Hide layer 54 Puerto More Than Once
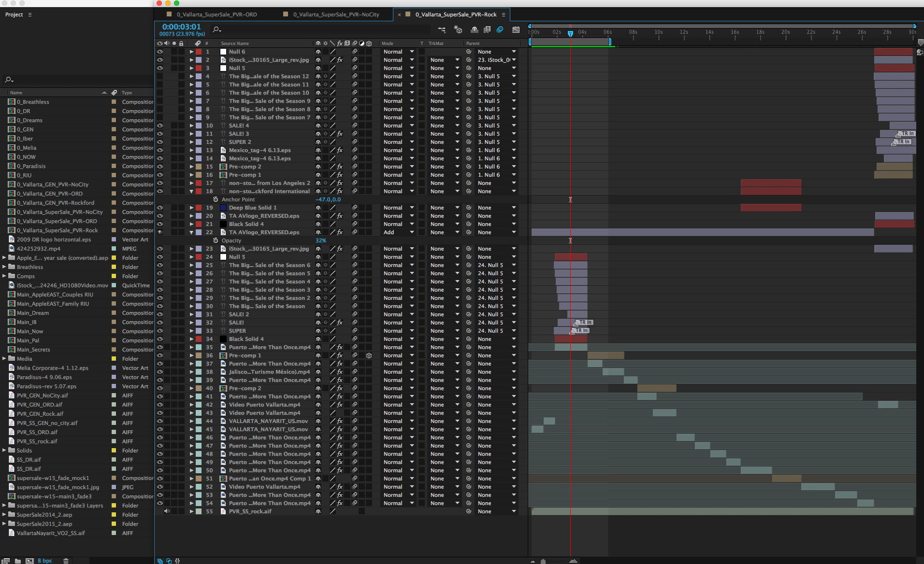924x564 pixels. click(x=160, y=503)
